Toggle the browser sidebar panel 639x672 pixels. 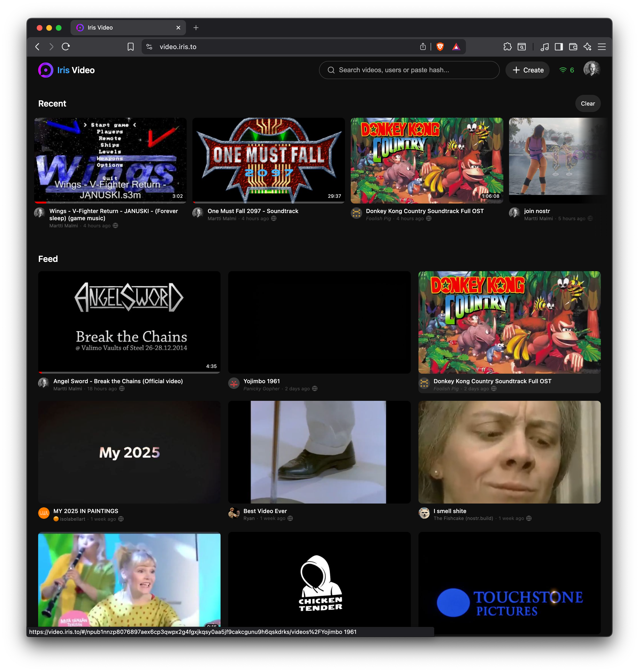[559, 47]
